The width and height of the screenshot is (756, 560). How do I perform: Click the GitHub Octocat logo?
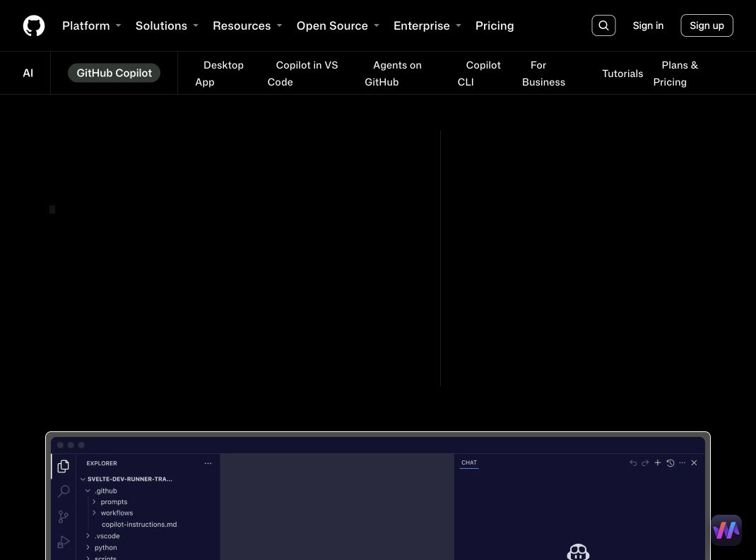click(34, 25)
